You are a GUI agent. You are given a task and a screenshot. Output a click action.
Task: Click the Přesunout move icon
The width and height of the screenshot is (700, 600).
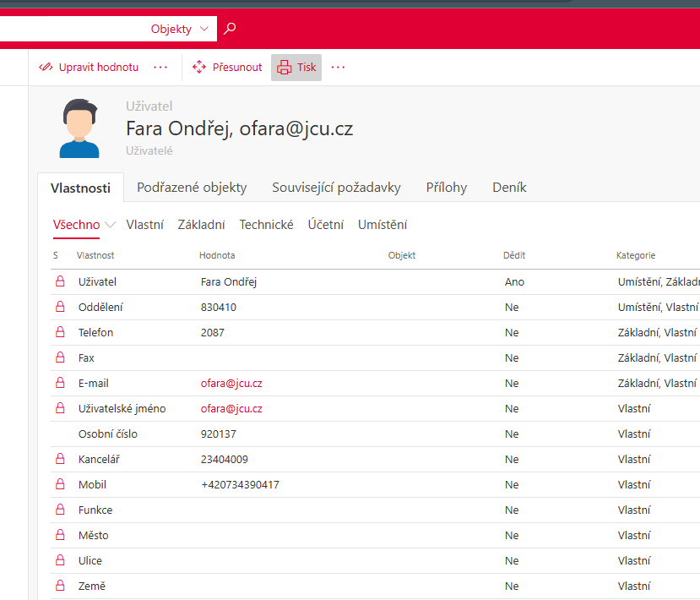pos(199,68)
